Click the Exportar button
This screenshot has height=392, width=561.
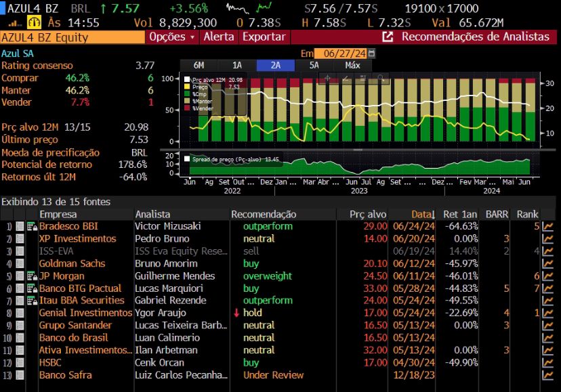[264, 37]
